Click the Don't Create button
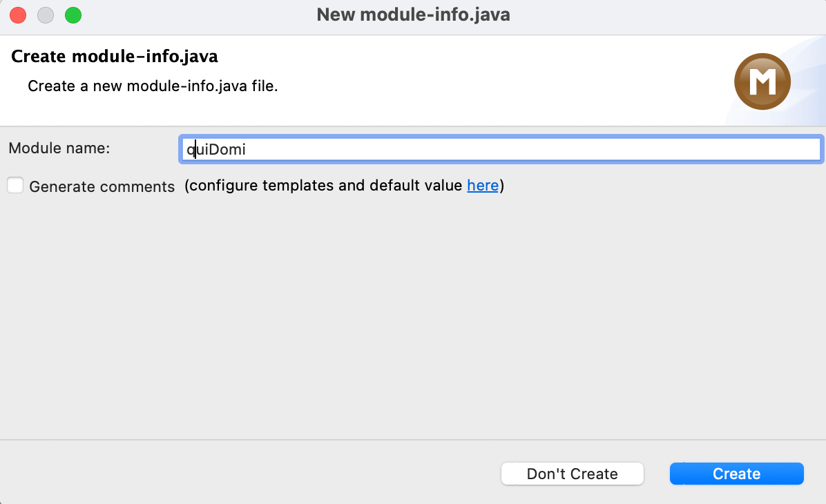Image resolution: width=826 pixels, height=504 pixels. click(x=572, y=474)
